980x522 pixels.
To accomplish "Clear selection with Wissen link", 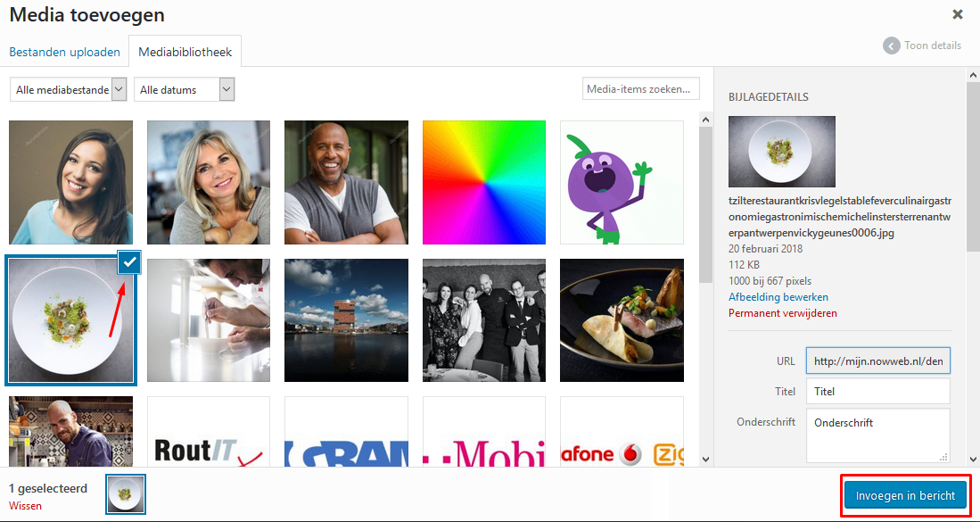I will [26, 505].
